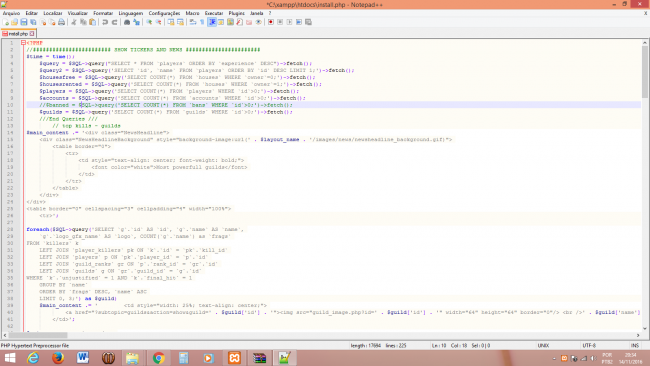This screenshot has height=366, width=650.
Task: Click the Save All toolbar icon
Action: pyautogui.click(x=33, y=22)
